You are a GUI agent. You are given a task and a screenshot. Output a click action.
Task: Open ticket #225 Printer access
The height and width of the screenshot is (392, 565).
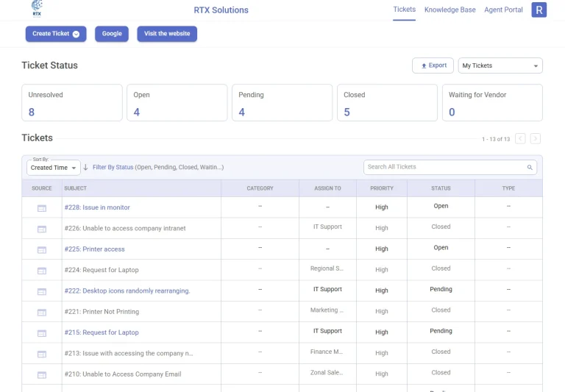94,249
